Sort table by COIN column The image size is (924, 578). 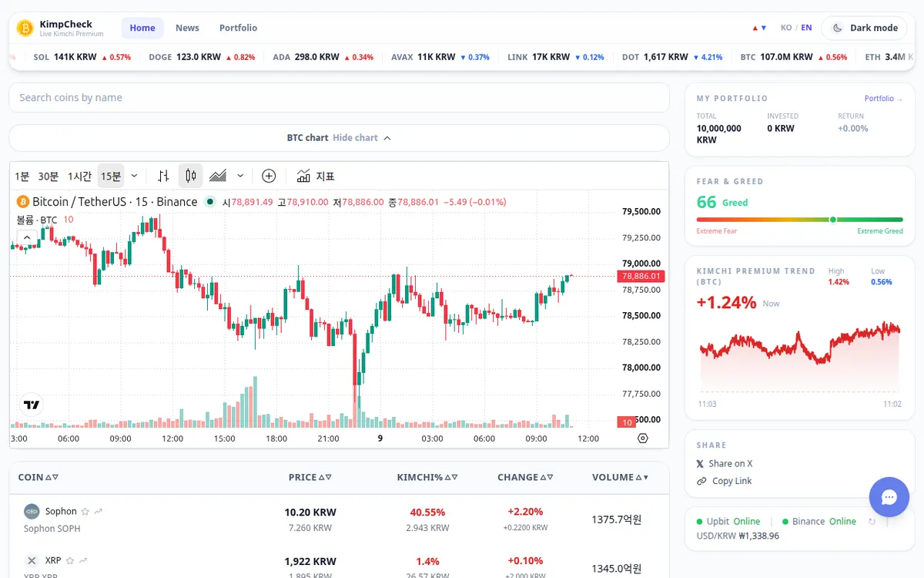pyautogui.click(x=38, y=477)
